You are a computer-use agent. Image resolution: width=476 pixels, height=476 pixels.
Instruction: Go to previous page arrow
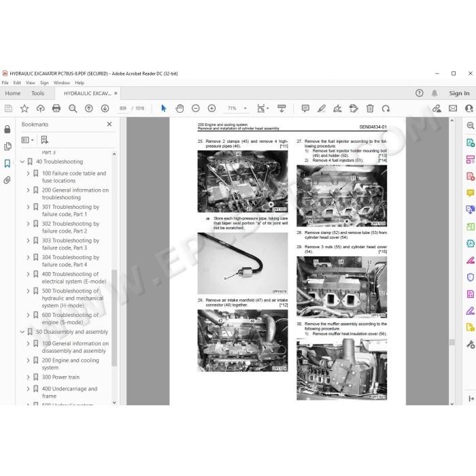click(x=88, y=108)
